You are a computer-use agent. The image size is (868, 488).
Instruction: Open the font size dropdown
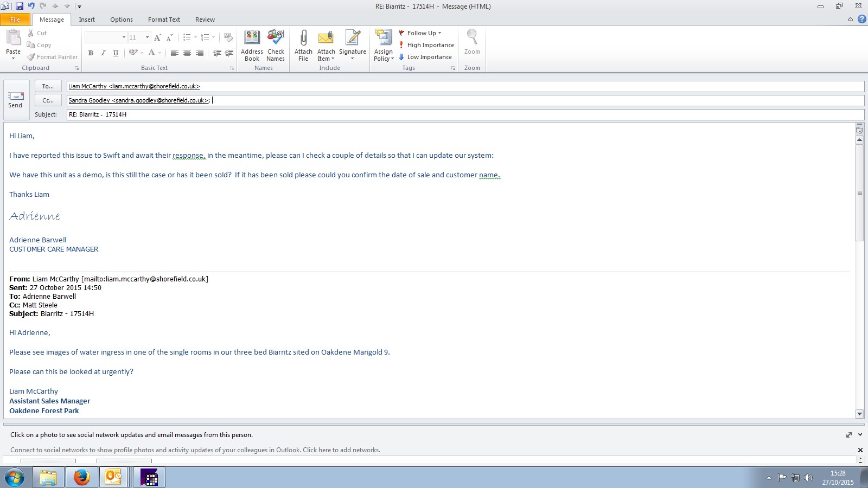click(x=147, y=37)
